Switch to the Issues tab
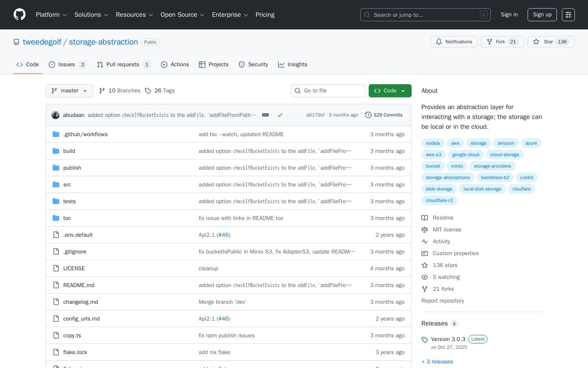588x368 pixels. click(x=67, y=65)
